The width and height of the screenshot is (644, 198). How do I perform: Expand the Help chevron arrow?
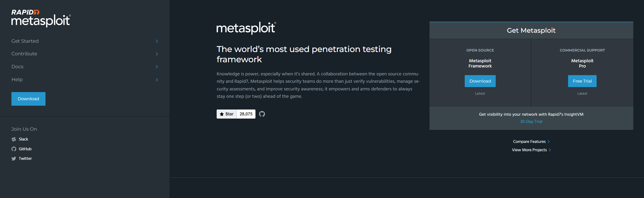tap(157, 80)
